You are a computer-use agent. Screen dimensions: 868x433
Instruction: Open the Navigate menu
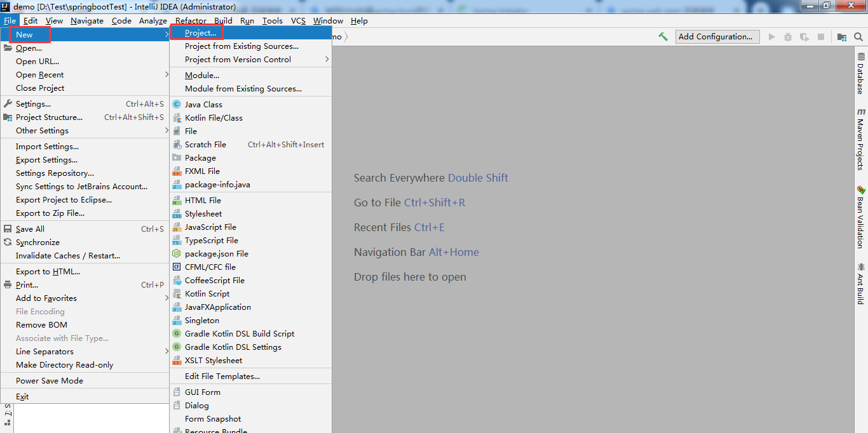pos(87,20)
